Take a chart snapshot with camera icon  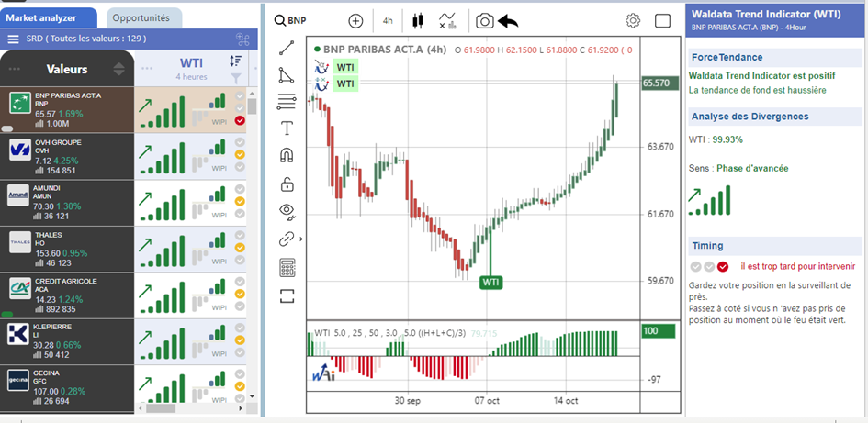pos(485,21)
